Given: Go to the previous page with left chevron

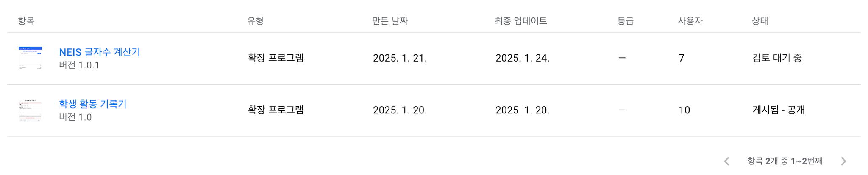Looking at the screenshot, I should coord(726,161).
